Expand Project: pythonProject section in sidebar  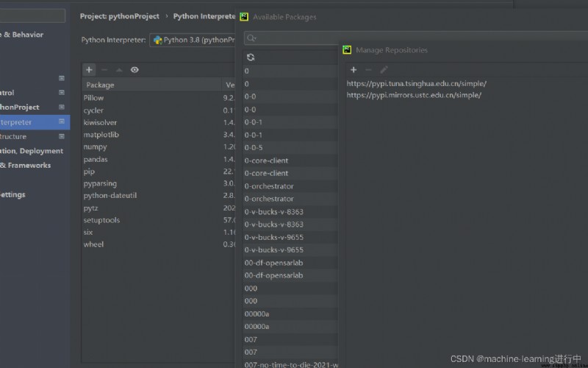pos(20,107)
